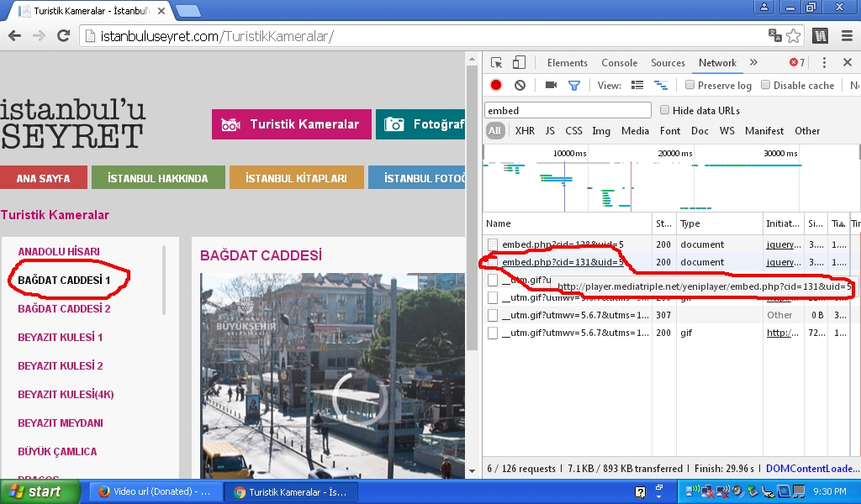Open the Windows Start menu
The width and height of the screenshot is (861, 504).
pyautogui.click(x=40, y=491)
